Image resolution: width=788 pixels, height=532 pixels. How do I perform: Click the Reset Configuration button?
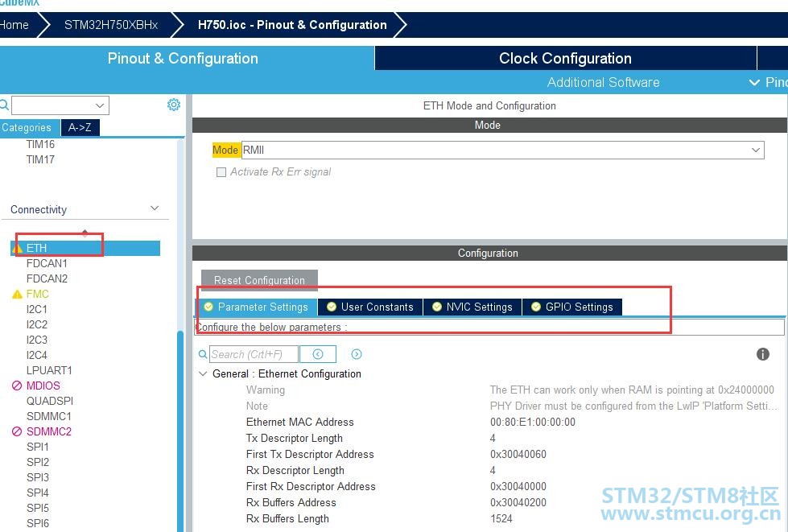[x=259, y=280]
